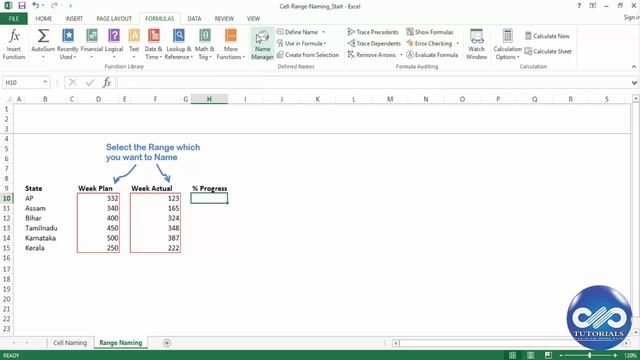640x360 pixels.
Task: Open Lookup & Reference functions
Action: [179, 44]
